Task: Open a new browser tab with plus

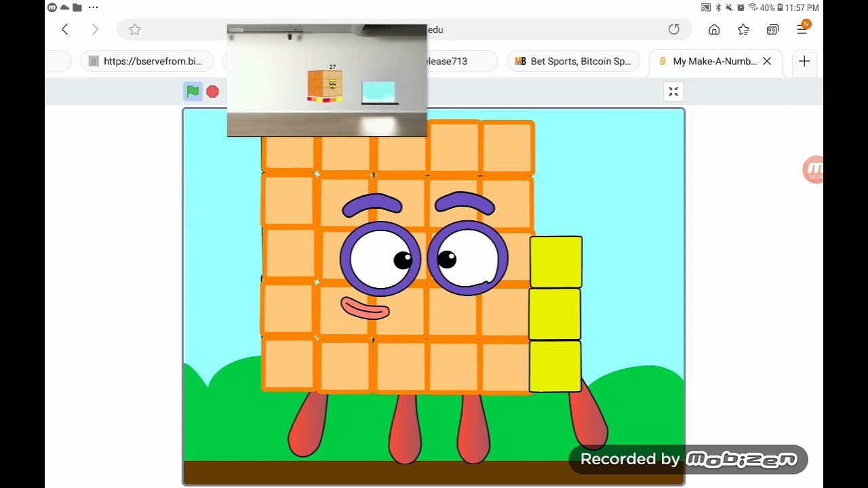Action: 804,61
